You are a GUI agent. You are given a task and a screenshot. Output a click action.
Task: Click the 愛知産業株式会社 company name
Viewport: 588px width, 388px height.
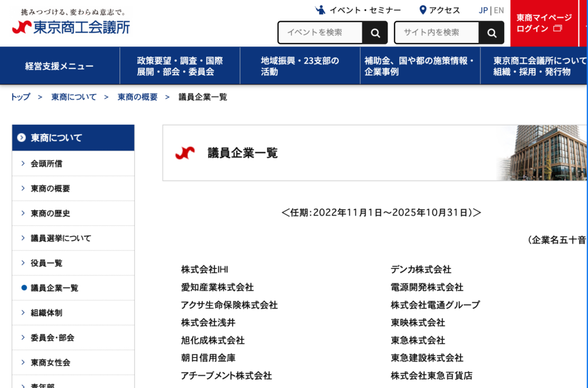(x=218, y=287)
